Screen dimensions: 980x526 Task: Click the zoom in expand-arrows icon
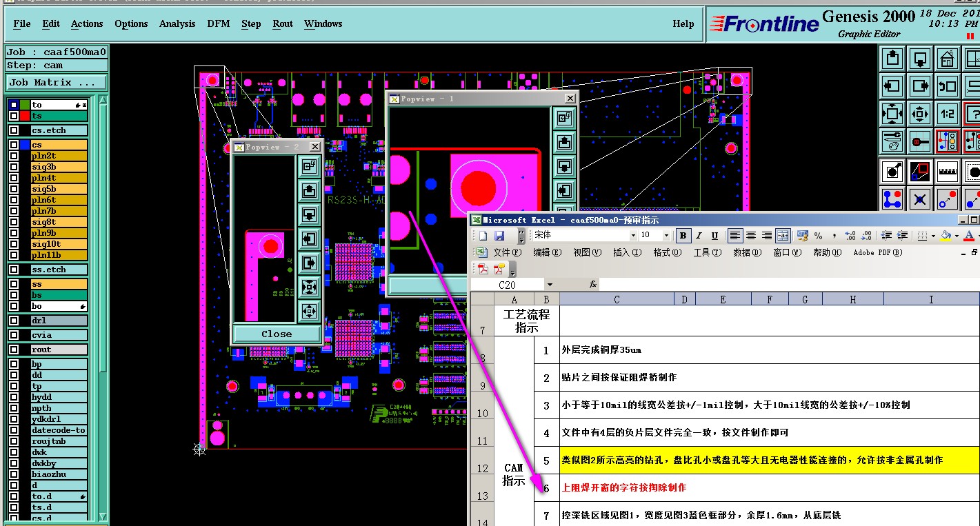click(892, 114)
